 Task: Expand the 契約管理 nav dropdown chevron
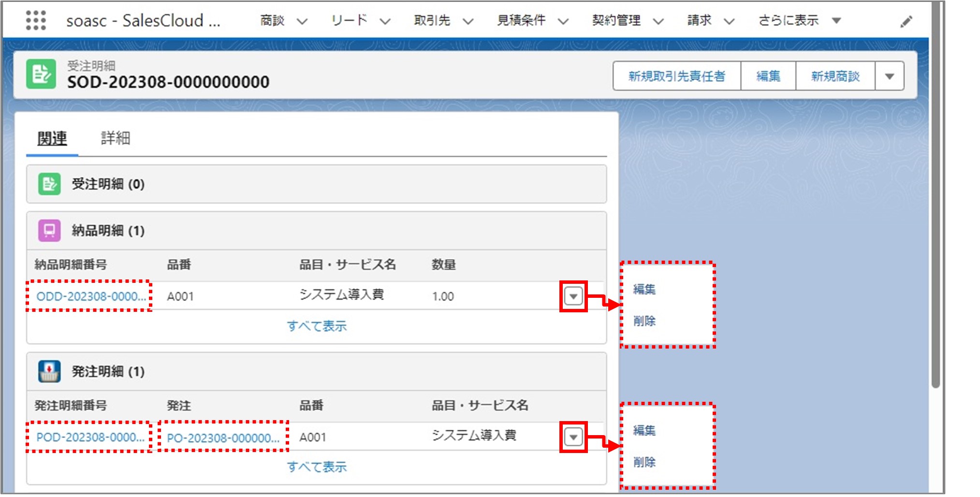tap(658, 21)
